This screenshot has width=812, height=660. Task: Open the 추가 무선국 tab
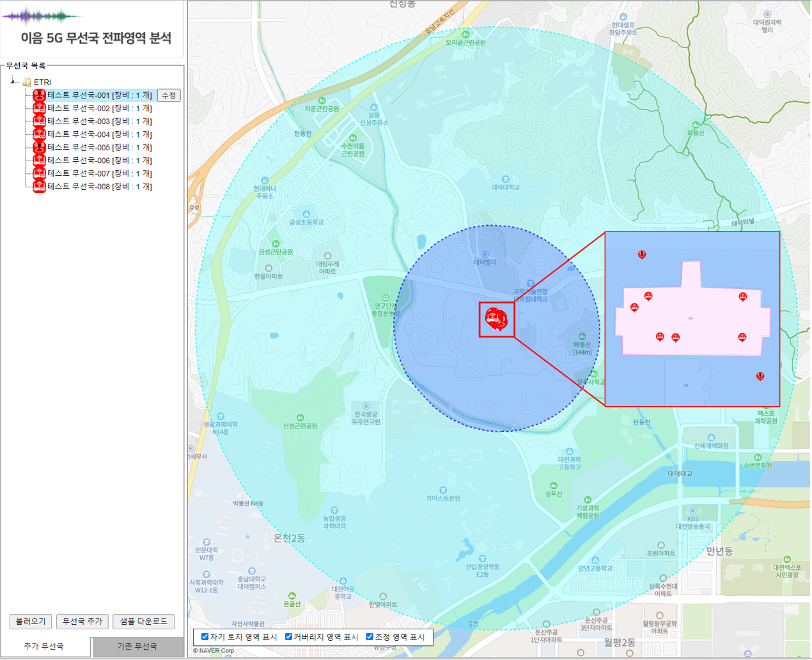point(43,647)
